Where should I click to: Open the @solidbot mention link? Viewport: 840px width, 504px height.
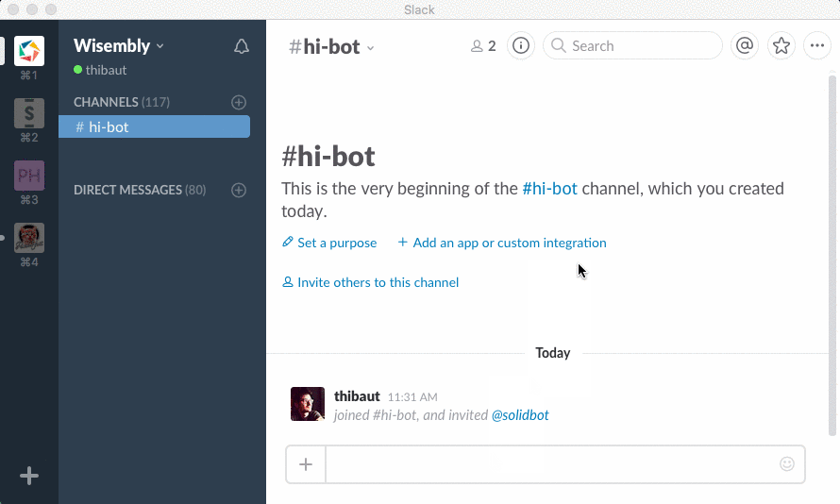(x=520, y=415)
